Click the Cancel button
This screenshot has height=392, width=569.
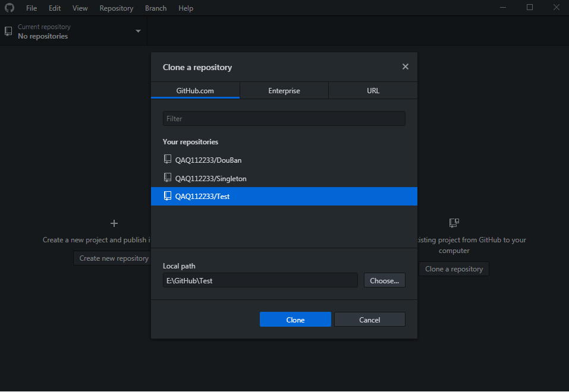[369, 320]
